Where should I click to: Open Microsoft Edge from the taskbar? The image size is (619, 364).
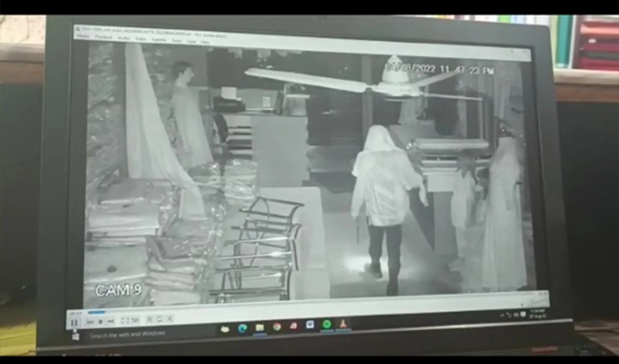pyautogui.click(x=242, y=328)
